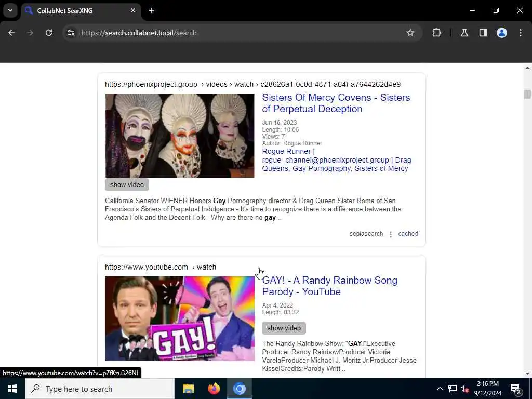The width and height of the screenshot is (532, 399).
Task: Open the notification center icon
Action: coord(516,389)
